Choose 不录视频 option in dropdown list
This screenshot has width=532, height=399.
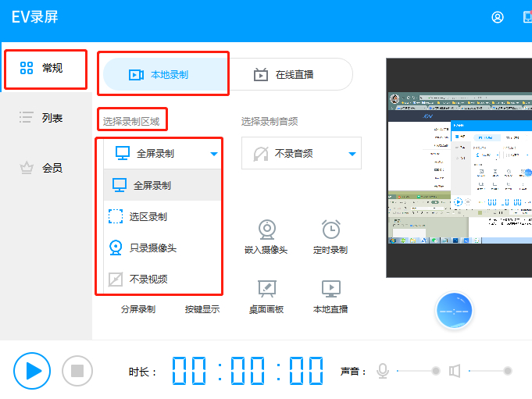pos(162,279)
